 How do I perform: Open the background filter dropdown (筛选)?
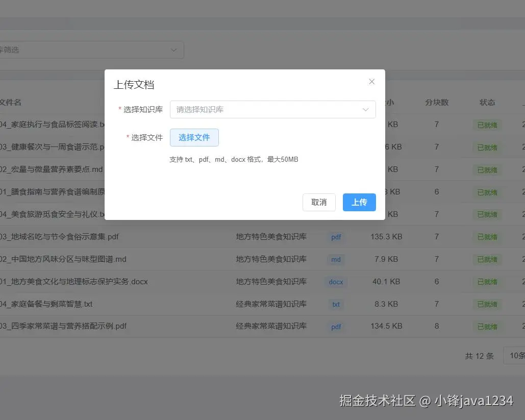(x=91, y=50)
